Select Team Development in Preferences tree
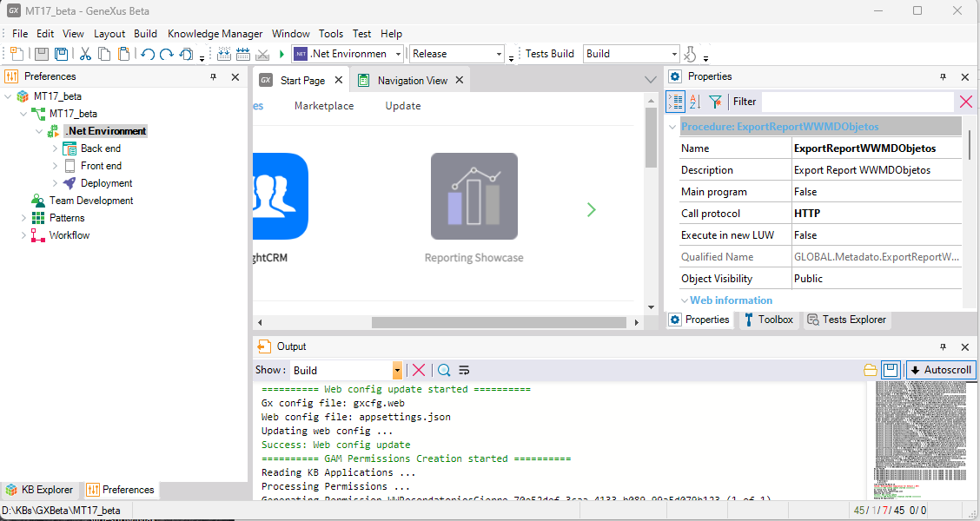The image size is (980, 521). [91, 201]
